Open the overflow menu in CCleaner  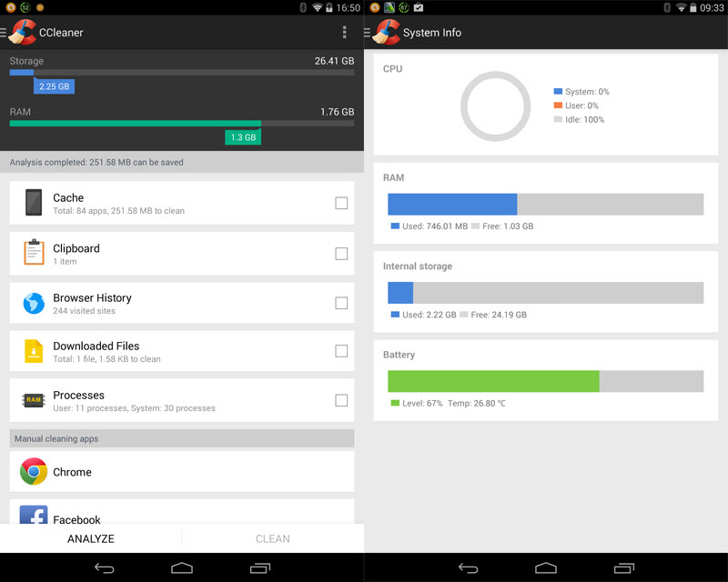[345, 32]
